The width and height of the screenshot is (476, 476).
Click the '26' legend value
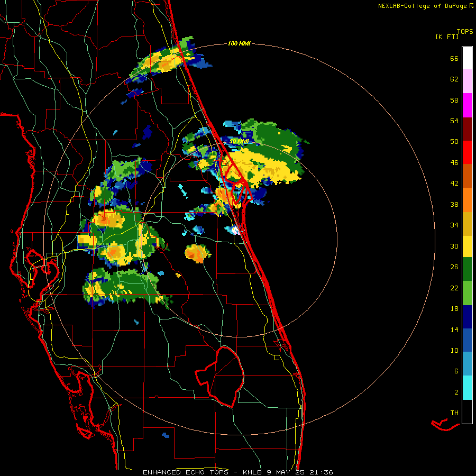pos(454,267)
